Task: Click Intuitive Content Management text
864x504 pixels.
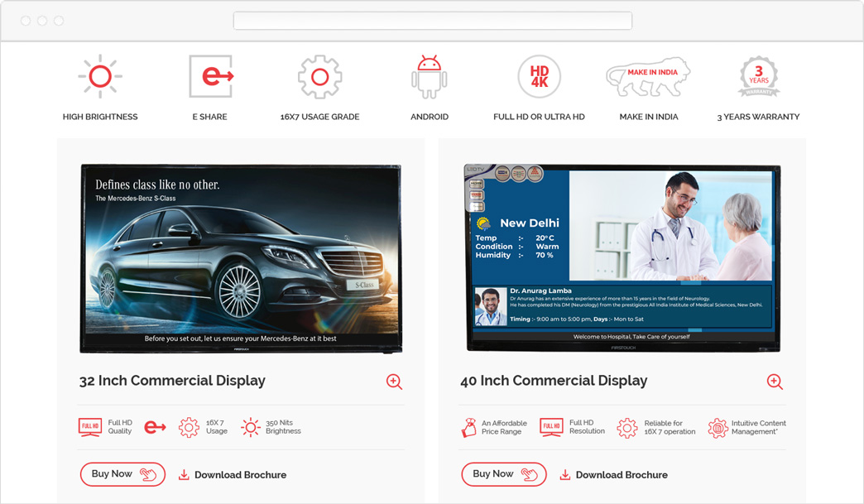Action: [x=759, y=427]
